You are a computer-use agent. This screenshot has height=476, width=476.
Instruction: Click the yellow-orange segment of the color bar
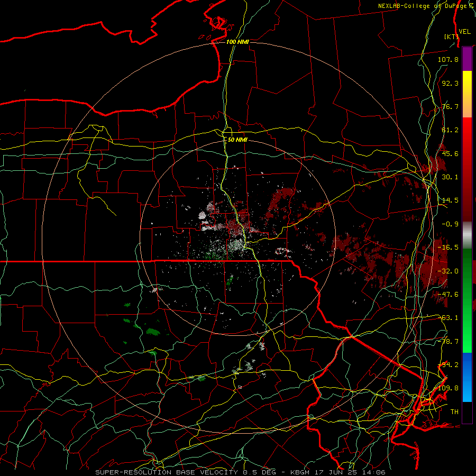pyautogui.click(x=467, y=94)
